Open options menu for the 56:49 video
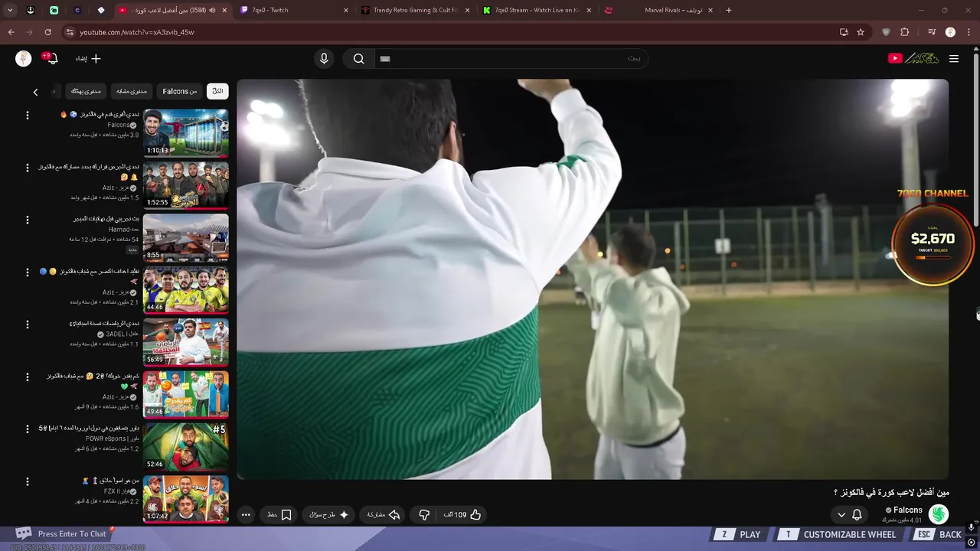 click(x=28, y=324)
